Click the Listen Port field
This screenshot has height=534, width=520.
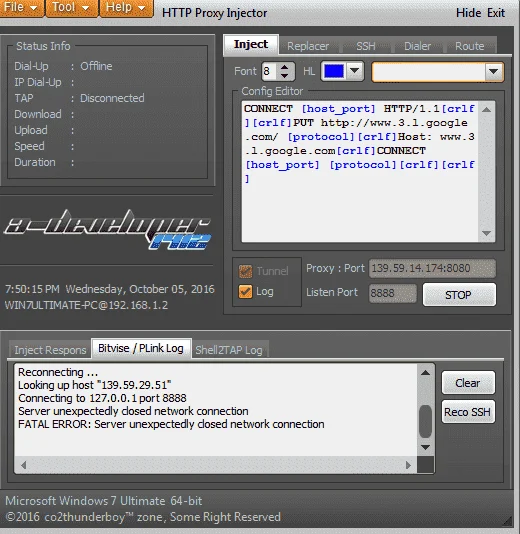(x=393, y=293)
